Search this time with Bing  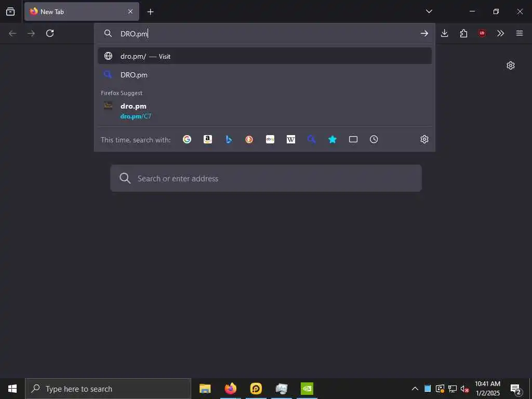click(x=229, y=139)
